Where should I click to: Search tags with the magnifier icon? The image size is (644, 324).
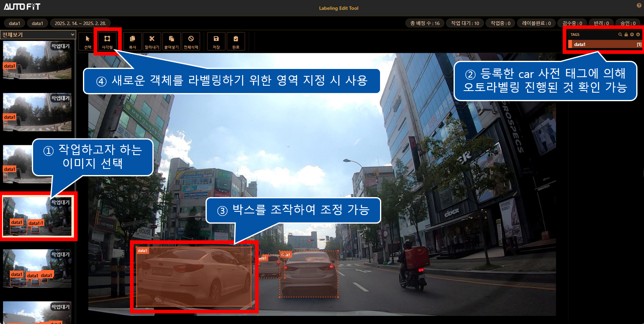(x=620, y=35)
